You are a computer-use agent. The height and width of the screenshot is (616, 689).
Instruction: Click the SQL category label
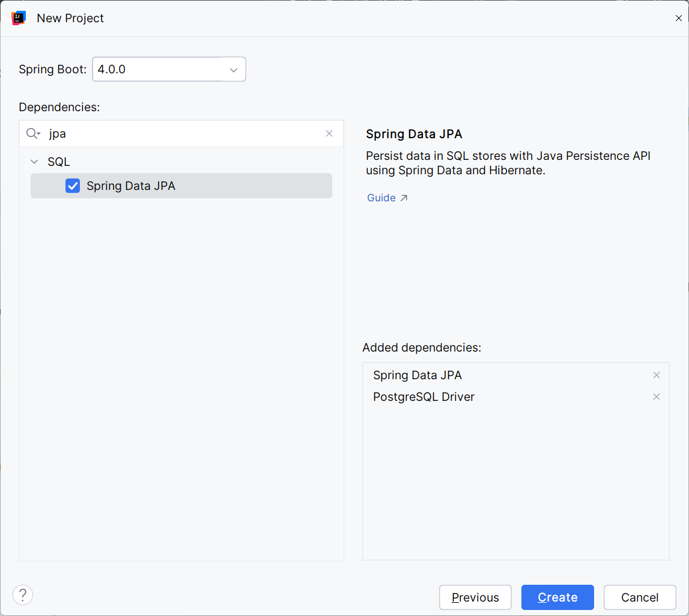tap(59, 162)
